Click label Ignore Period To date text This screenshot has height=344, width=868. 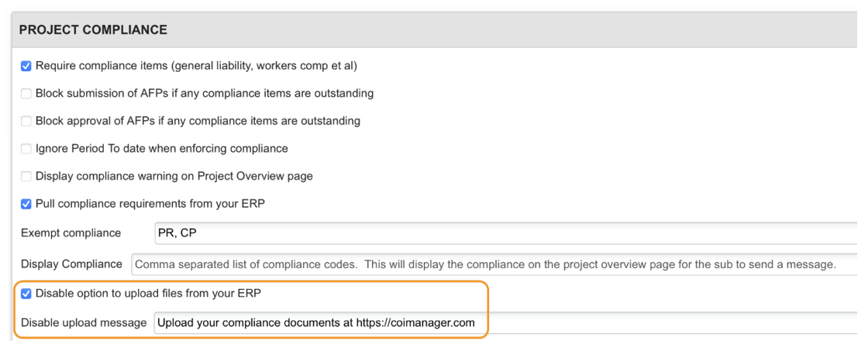[x=162, y=148]
